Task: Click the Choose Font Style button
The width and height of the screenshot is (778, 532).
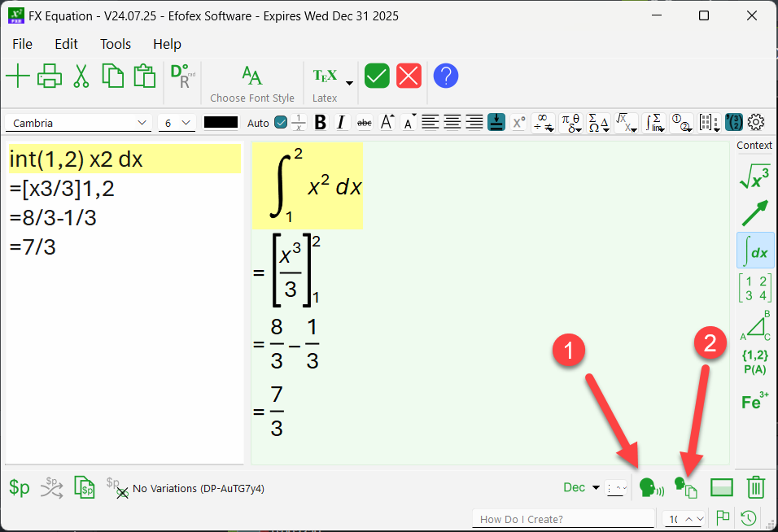Action: click(252, 84)
